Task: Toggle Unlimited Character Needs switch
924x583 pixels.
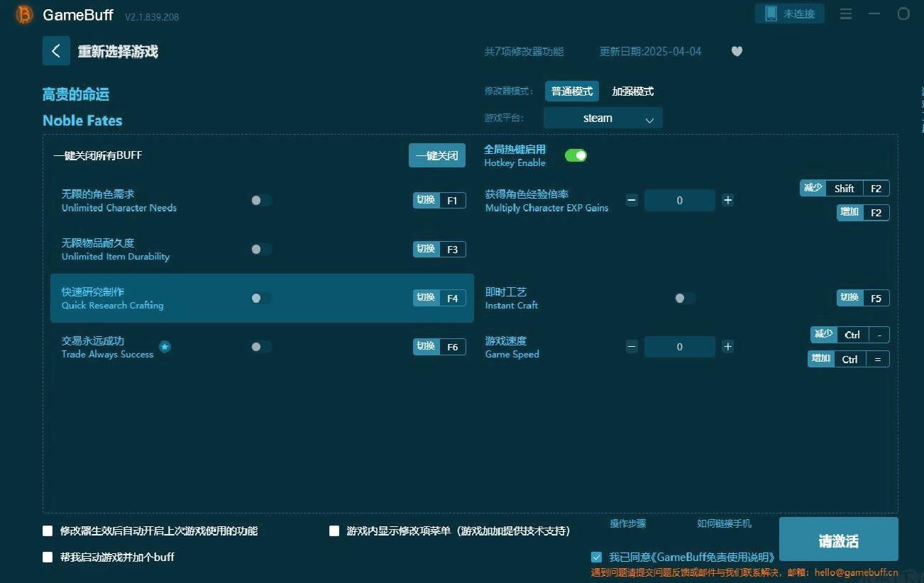Action: click(261, 200)
